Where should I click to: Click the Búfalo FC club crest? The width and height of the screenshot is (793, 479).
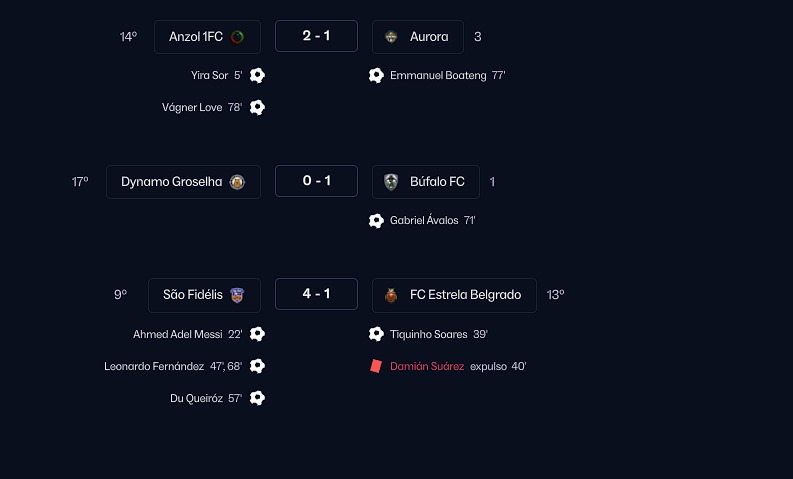click(x=391, y=182)
